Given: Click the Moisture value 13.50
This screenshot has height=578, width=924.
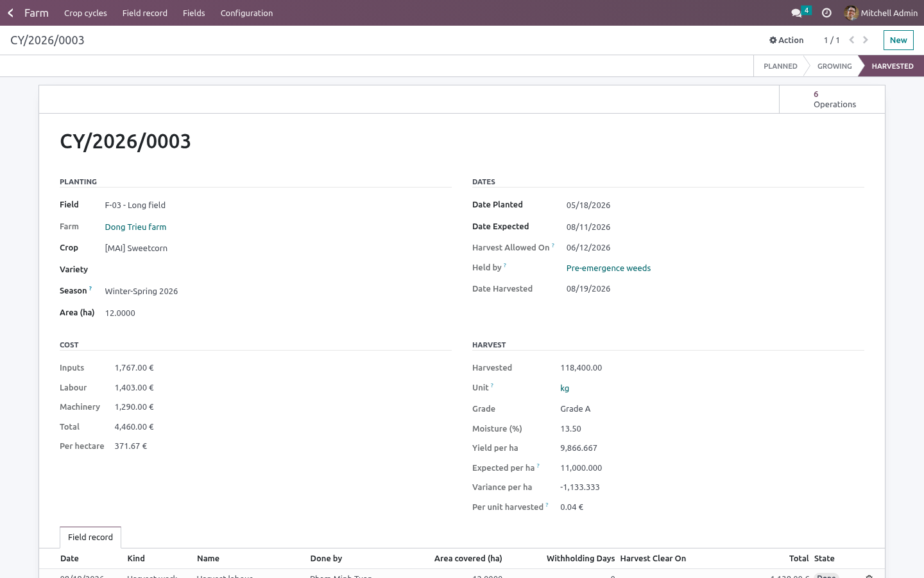Looking at the screenshot, I should pyautogui.click(x=571, y=429).
